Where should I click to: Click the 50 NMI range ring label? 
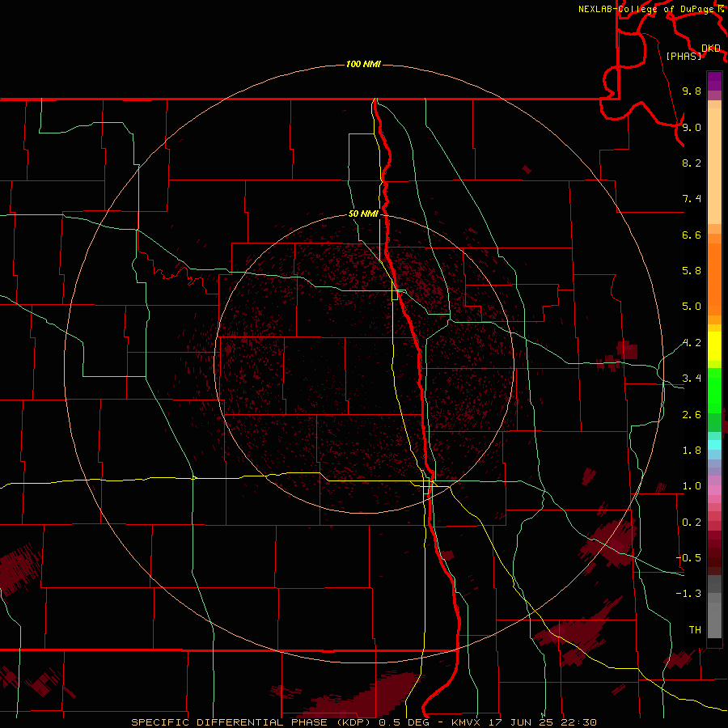point(363,214)
